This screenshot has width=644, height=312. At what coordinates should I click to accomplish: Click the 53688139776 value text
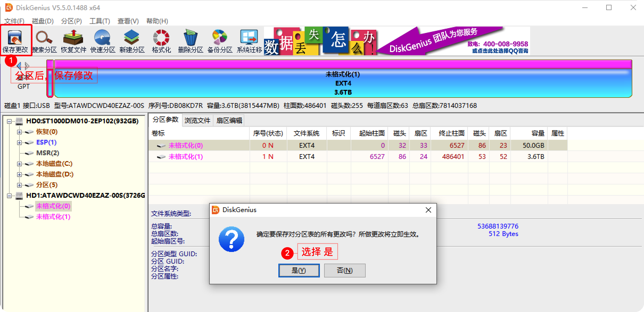pyautogui.click(x=498, y=226)
